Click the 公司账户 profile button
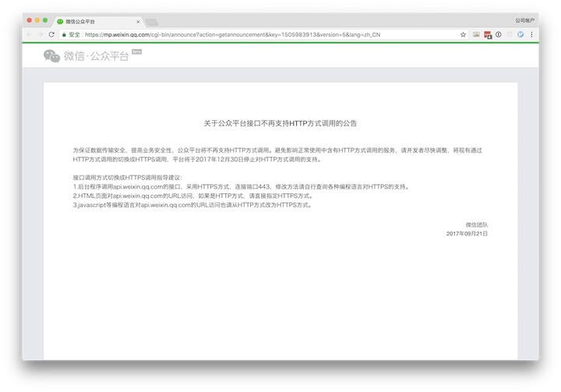The width and height of the screenshot is (561, 392). click(524, 20)
